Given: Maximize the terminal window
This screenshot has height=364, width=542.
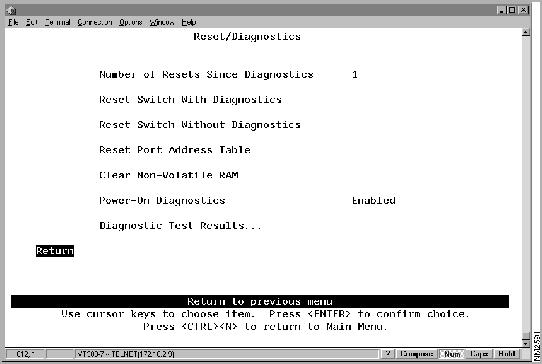Looking at the screenshot, I should [x=512, y=10].
